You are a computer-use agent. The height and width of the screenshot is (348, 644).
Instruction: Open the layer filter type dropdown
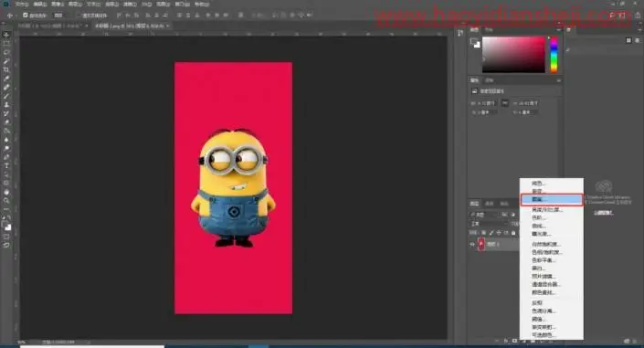484,215
